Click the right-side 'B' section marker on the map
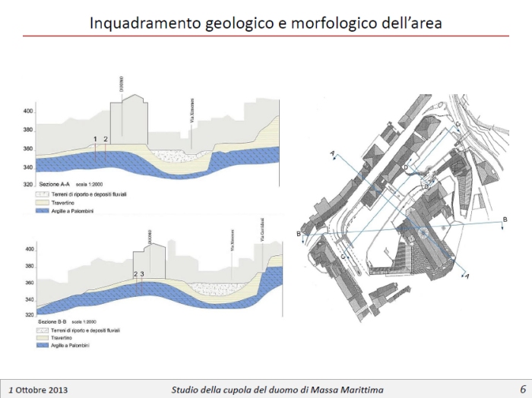The width and height of the screenshot is (532, 398). tap(504, 220)
